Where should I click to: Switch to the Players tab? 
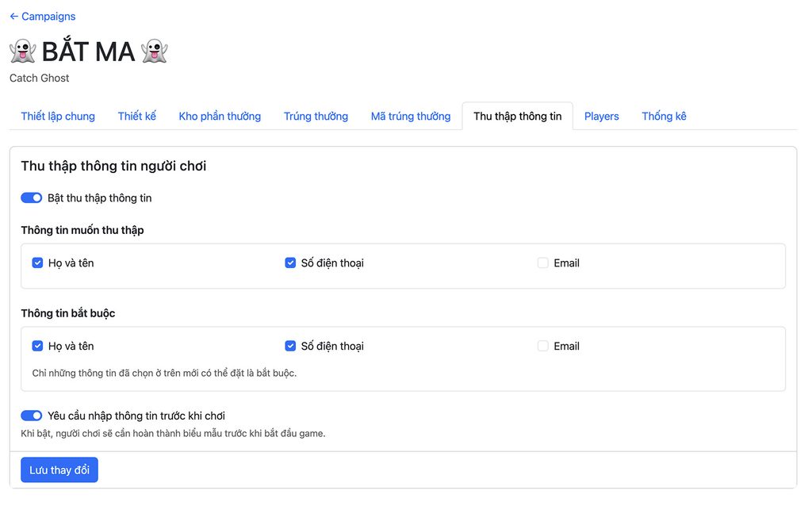(x=601, y=116)
